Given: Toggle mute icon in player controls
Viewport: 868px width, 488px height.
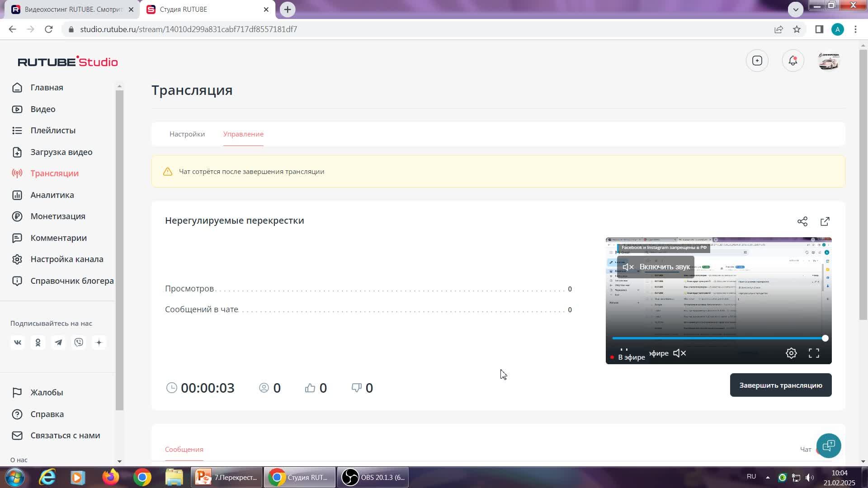Looking at the screenshot, I should (x=679, y=353).
